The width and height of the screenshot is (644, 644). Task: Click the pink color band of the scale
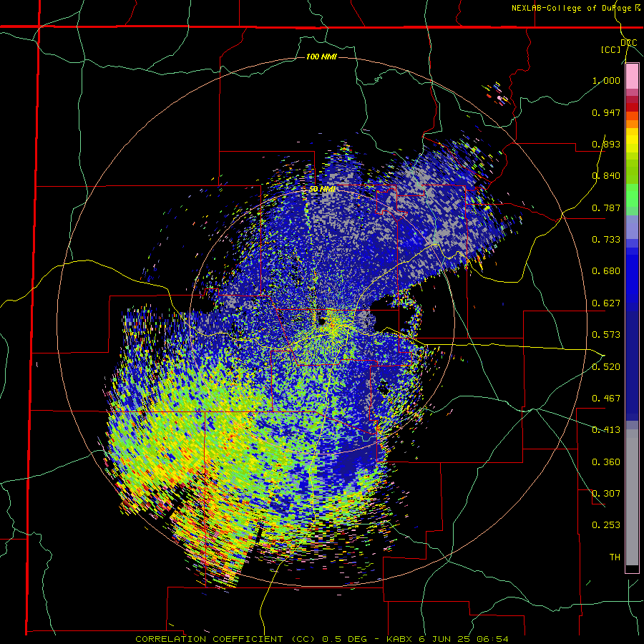(632, 77)
